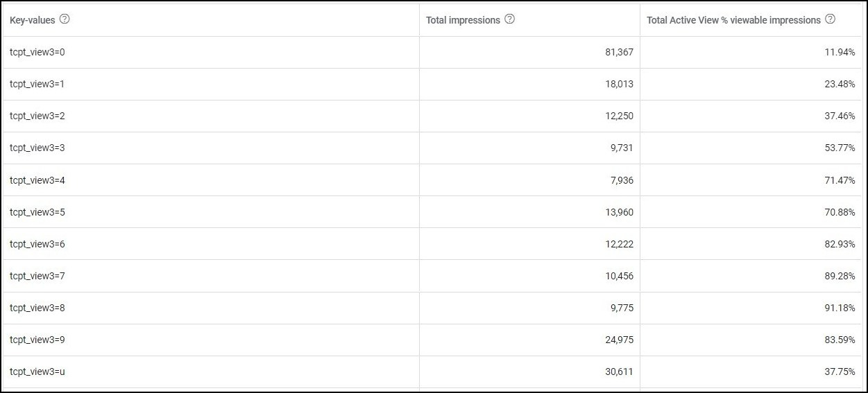Click the 18,013 impressions value

[x=619, y=84]
